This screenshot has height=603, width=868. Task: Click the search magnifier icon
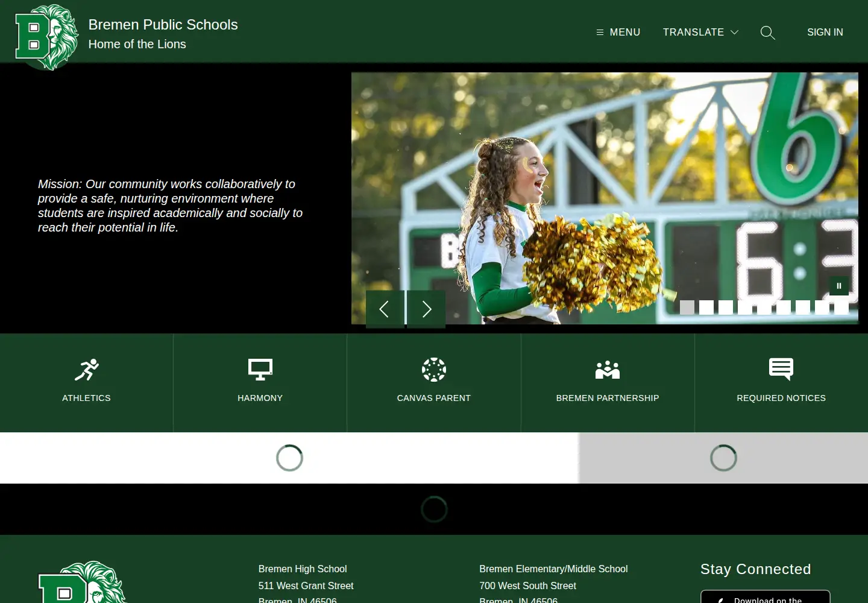(x=767, y=33)
